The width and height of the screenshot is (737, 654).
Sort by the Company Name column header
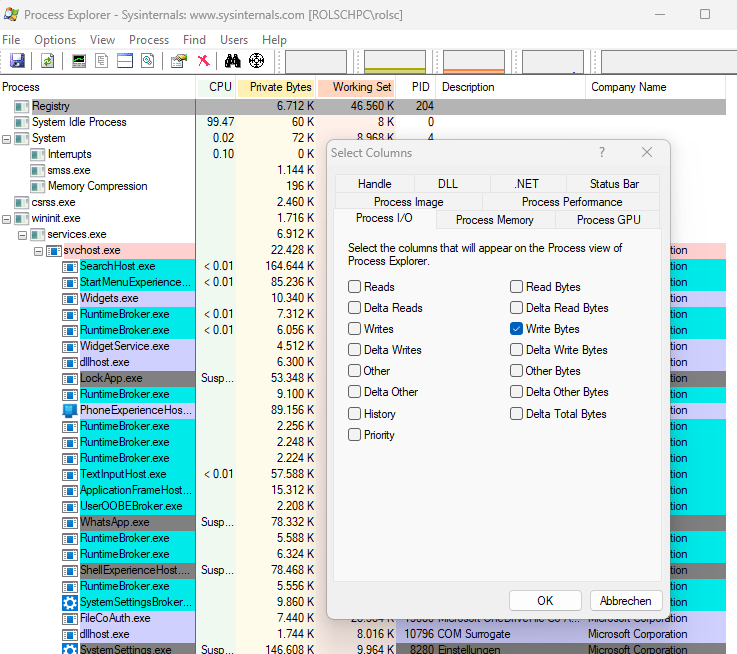click(x=655, y=87)
